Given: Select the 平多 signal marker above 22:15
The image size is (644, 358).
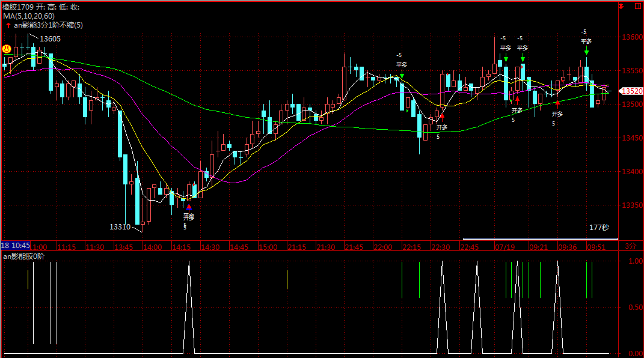Looking at the screenshot, I should (402, 65).
